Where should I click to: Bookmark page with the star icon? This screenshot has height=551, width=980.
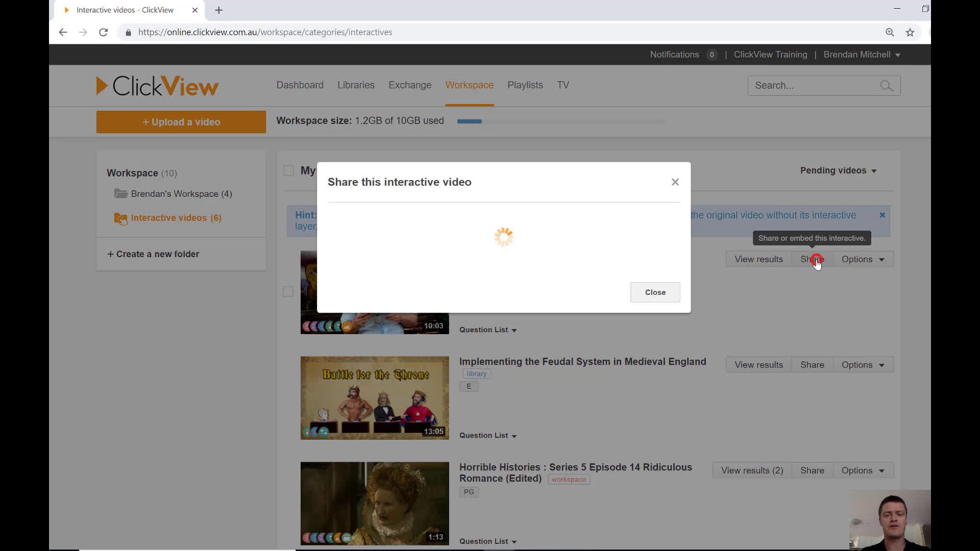tap(910, 32)
